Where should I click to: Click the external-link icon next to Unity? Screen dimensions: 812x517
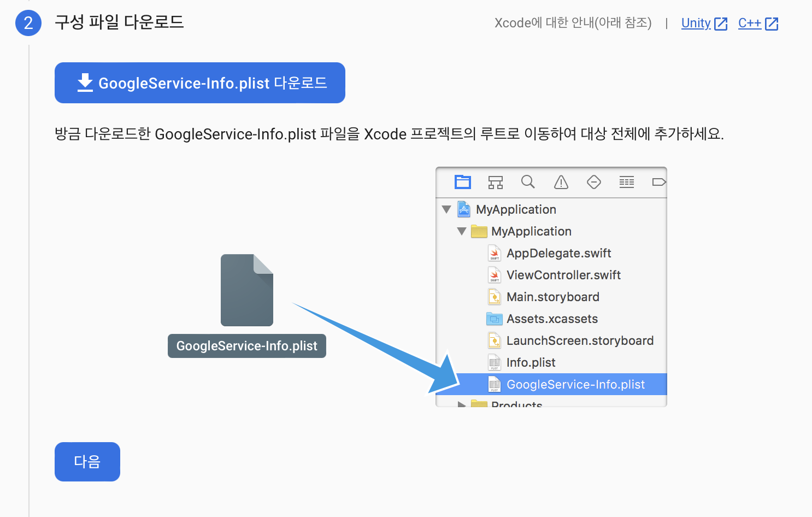tap(721, 23)
